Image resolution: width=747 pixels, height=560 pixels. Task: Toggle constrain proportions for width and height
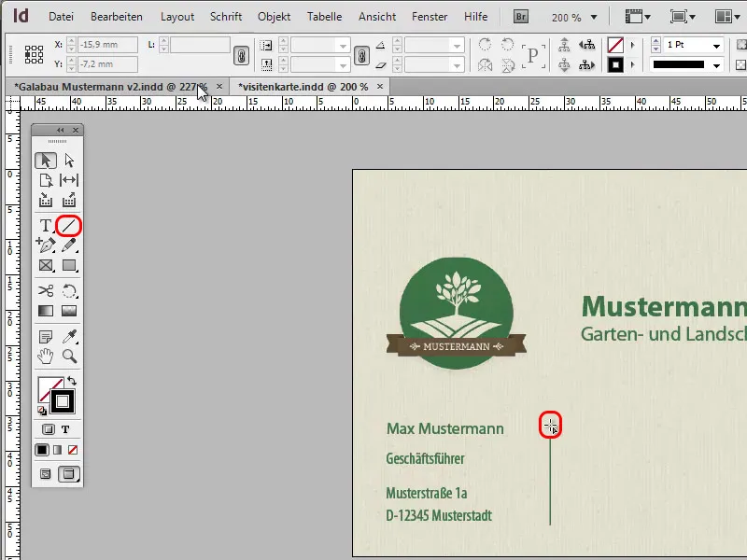click(241, 56)
